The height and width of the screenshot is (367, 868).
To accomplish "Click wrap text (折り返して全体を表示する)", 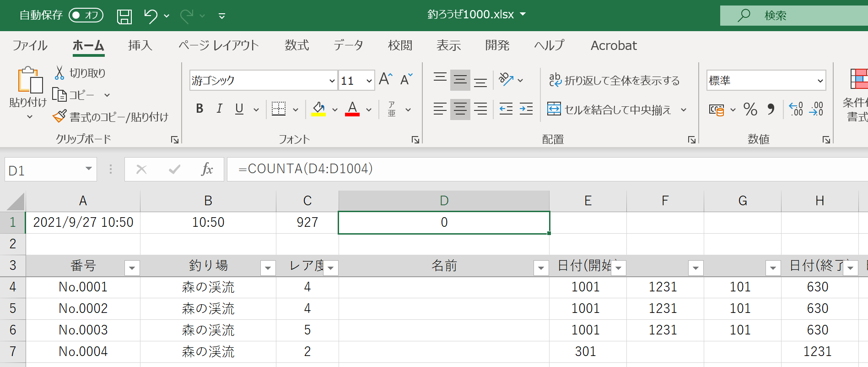I will 614,80.
